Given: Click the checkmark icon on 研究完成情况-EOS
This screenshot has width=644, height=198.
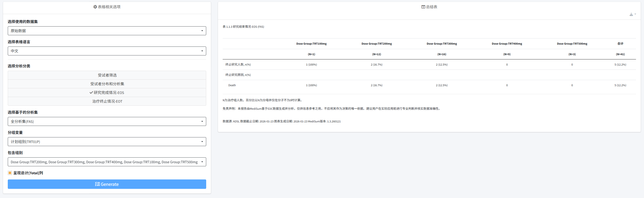Looking at the screenshot, I should (91, 93).
